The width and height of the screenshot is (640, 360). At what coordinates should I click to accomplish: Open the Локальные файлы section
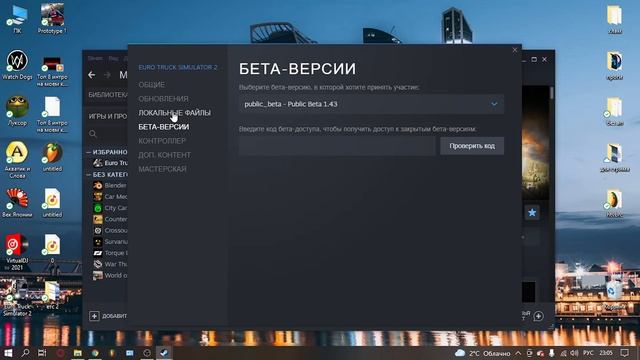[x=174, y=113]
